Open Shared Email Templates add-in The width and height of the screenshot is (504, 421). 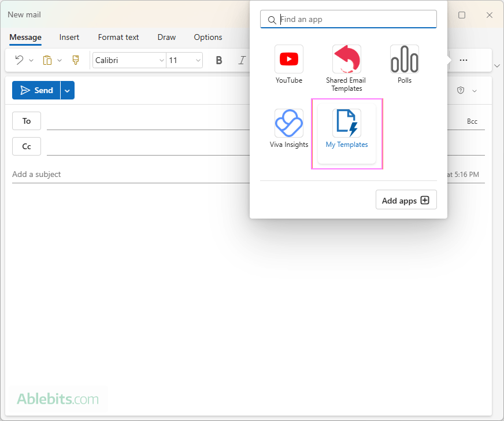click(347, 68)
